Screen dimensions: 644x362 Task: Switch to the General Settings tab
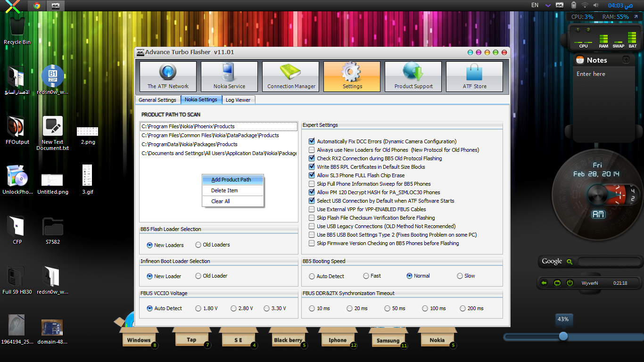157,100
